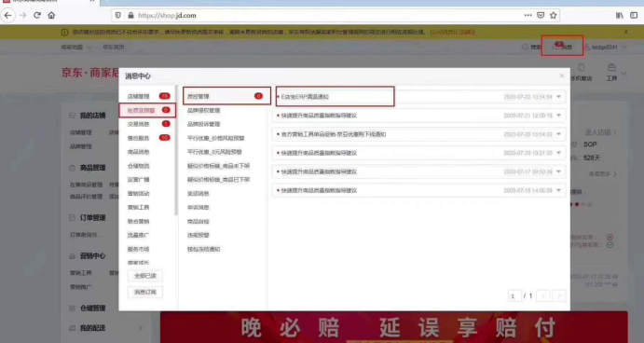Click the 全部已读 button

coord(145,276)
